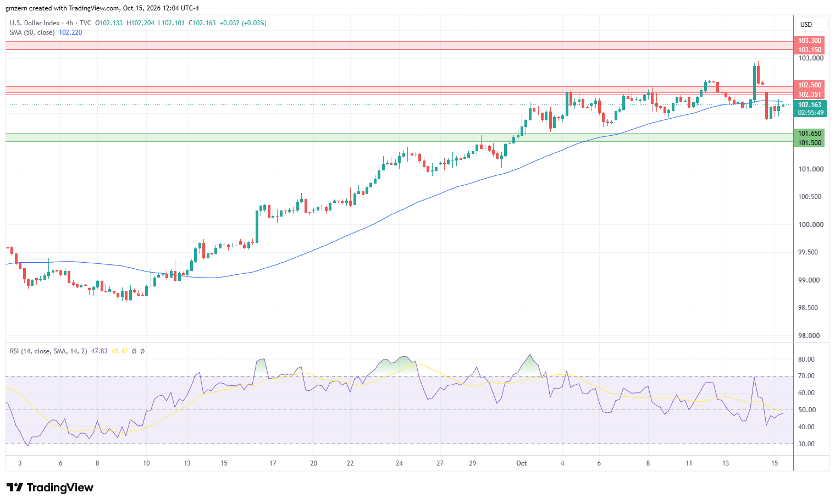Click the bar countdown timer 02:55:49
835x504 pixels.
[x=810, y=113]
